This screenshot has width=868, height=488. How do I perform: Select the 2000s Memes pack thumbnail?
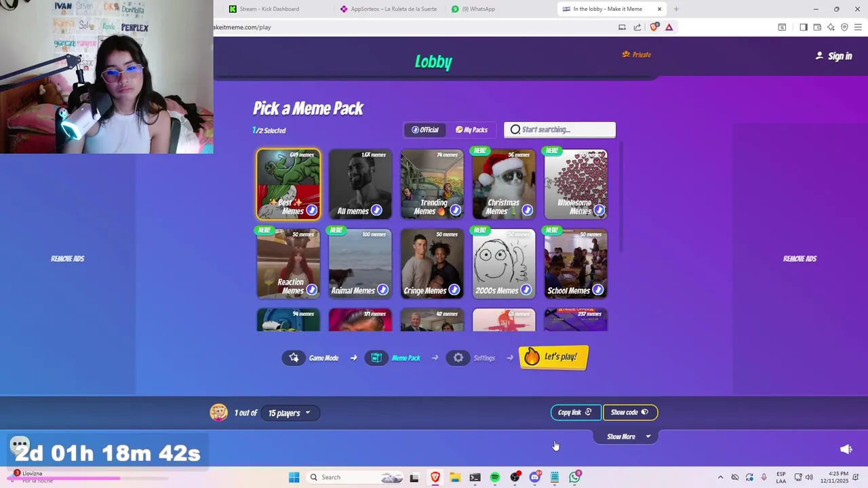click(504, 264)
